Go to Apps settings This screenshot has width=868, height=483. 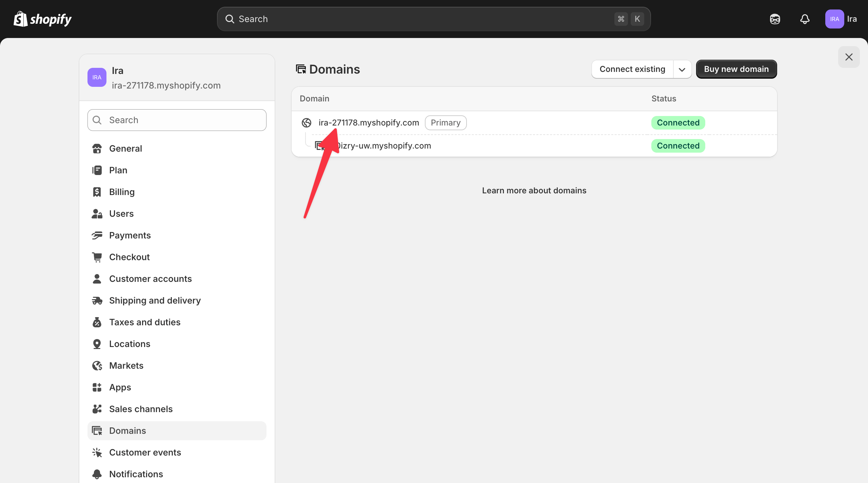[x=177, y=387]
